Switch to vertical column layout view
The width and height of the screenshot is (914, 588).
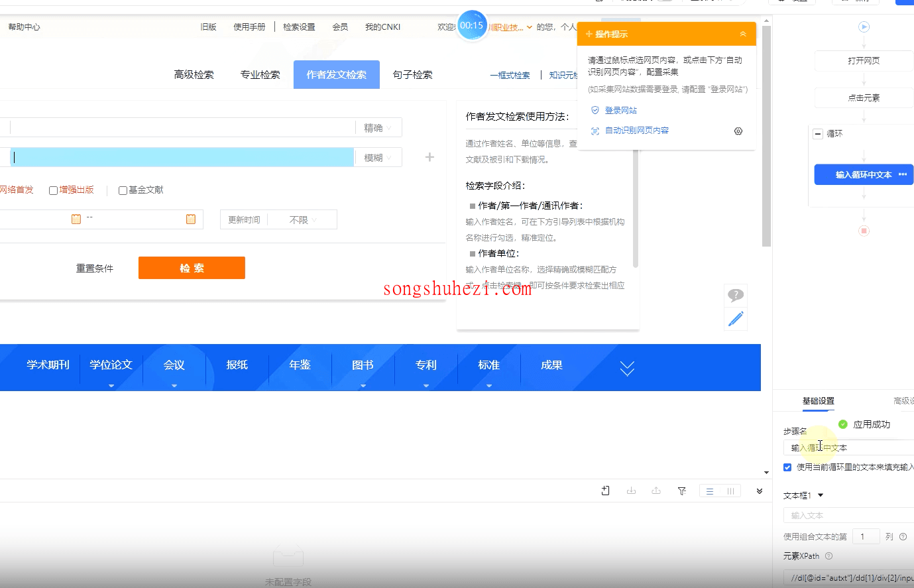pos(730,491)
